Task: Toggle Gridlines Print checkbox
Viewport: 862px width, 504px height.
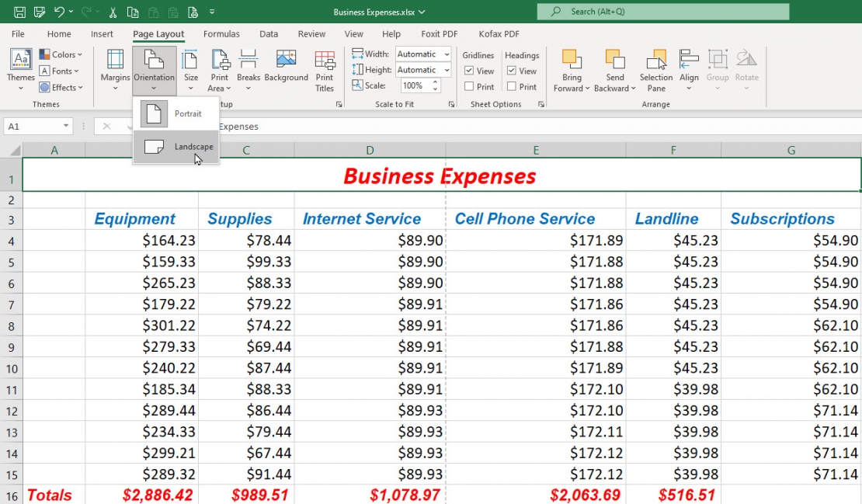Action: 471,86
